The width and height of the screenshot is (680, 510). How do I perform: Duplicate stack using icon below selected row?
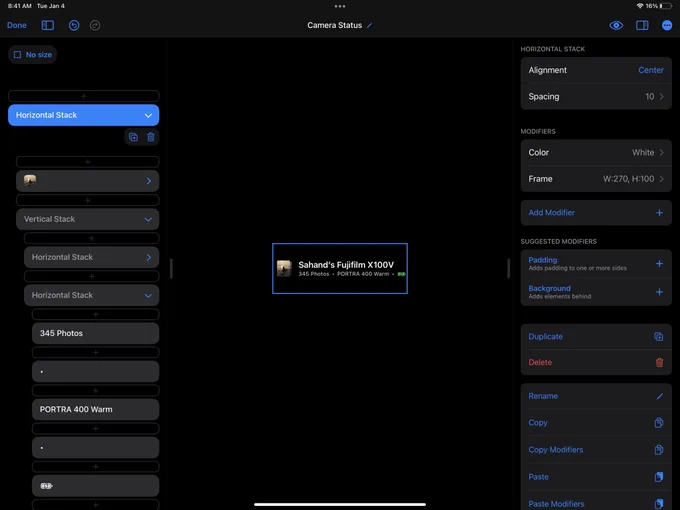(x=133, y=137)
